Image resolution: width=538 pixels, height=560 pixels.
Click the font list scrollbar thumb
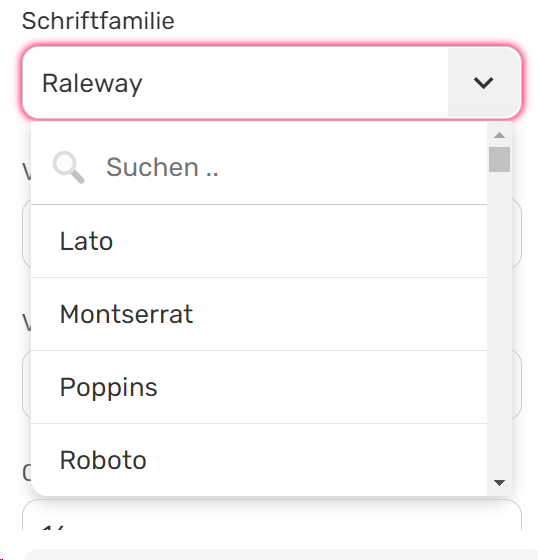[x=499, y=159]
